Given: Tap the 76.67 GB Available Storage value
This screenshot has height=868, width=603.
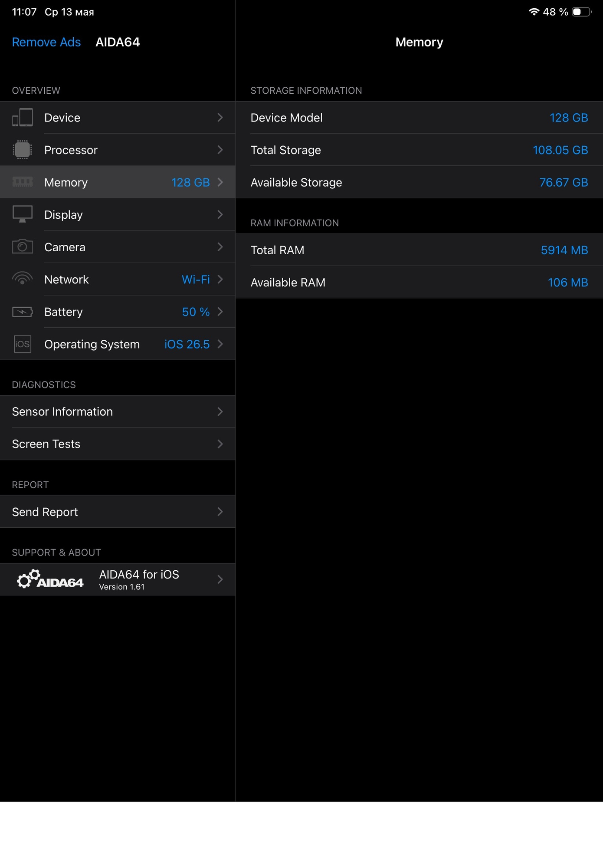Looking at the screenshot, I should pyautogui.click(x=564, y=182).
